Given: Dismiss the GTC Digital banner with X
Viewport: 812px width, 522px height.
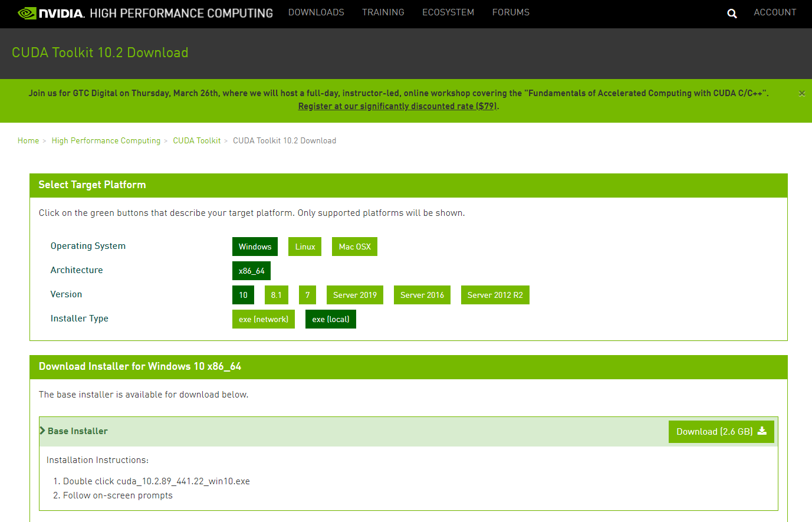Looking at the screenshot, I should point(801,93).
